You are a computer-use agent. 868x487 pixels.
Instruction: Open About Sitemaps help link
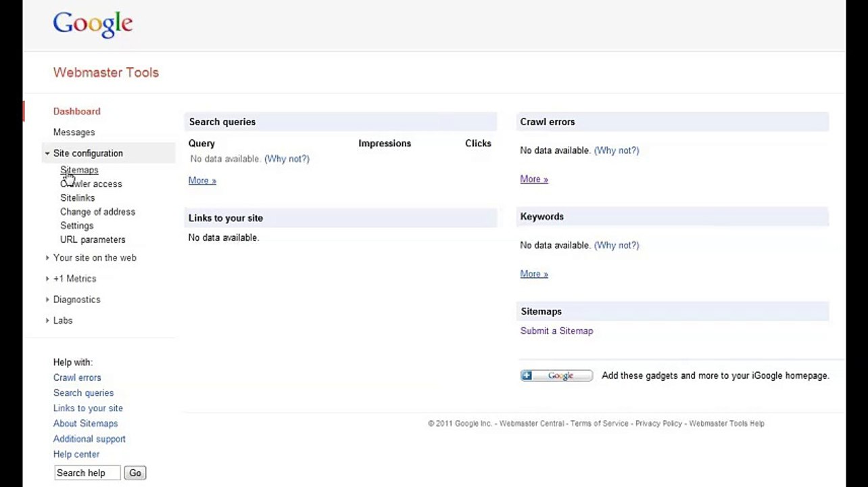85,423
